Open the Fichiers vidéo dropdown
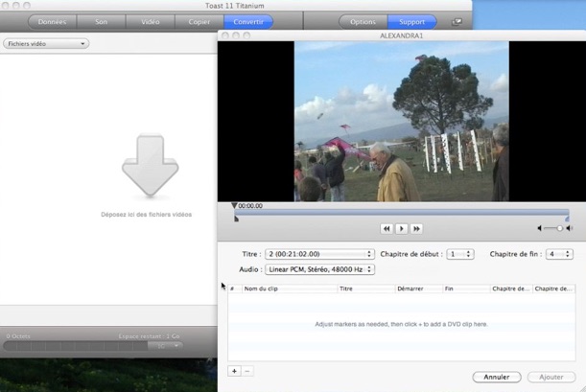The height and width of the screenshot is (392, 586). point(46,44)
